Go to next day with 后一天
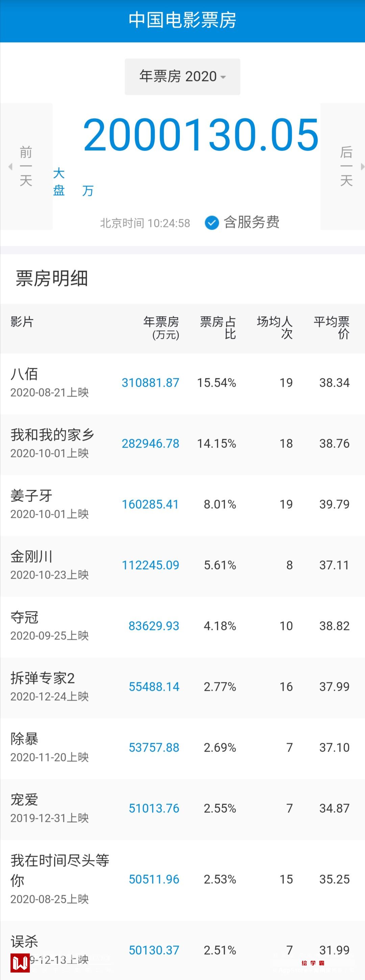Screen dimensions: 365x980 [346, 166]
